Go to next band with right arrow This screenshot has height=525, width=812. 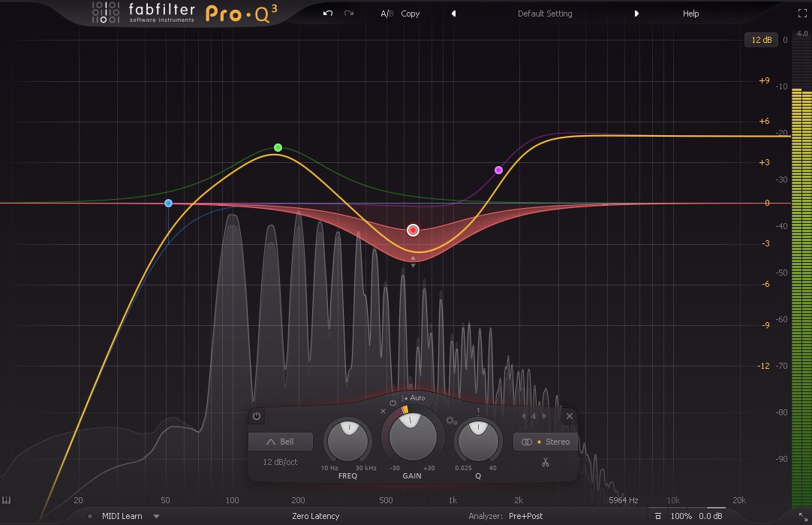pos(544,416)
